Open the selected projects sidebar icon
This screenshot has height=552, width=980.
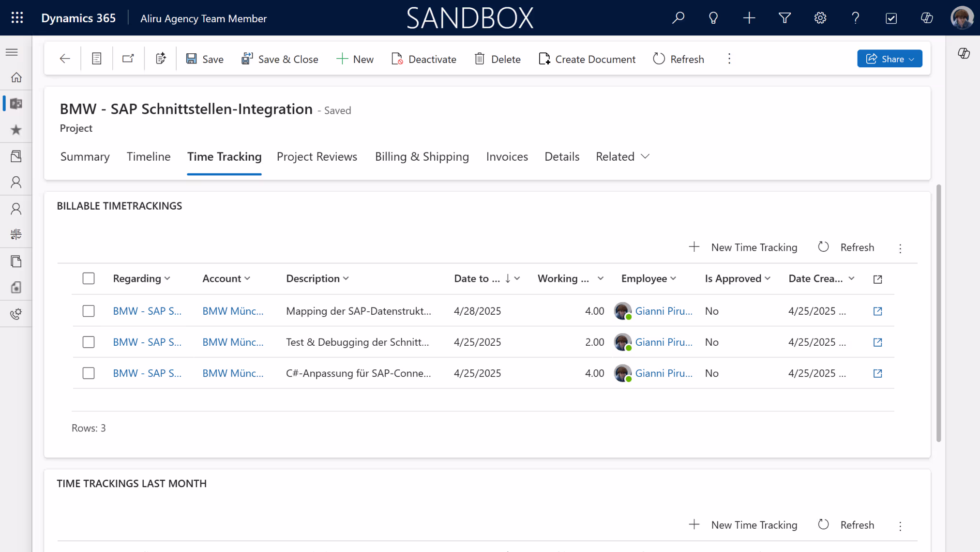16,104
